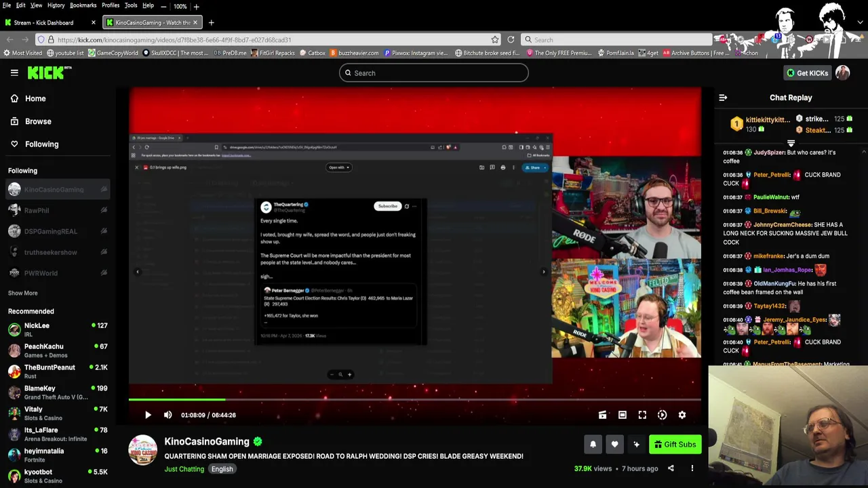The height and width of the screenshot is (488, 868).
Task: Click the Get KICKs button
Action: (x=807, y=73)
